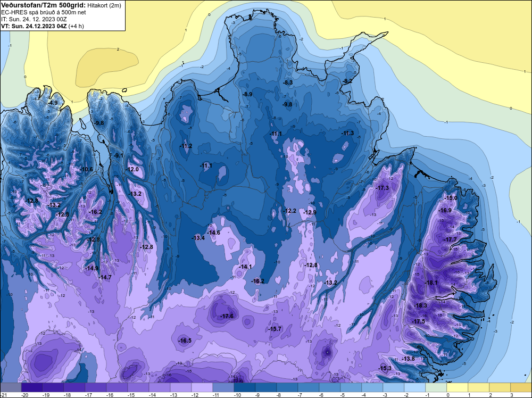Click the color scale tick label -15
The image size is (532, 398).
click(131, 395)
